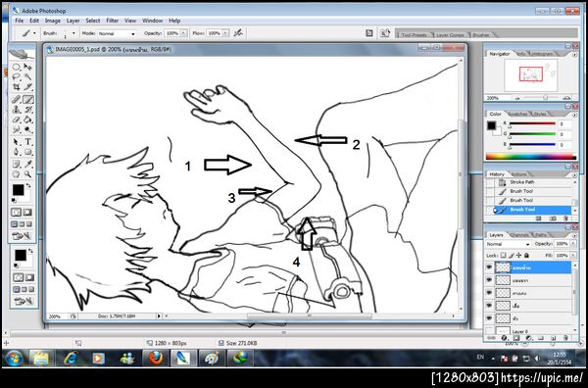588x388 pixels.
Task: Pick a color from the spectrum ramp
Action: (530, 157)
